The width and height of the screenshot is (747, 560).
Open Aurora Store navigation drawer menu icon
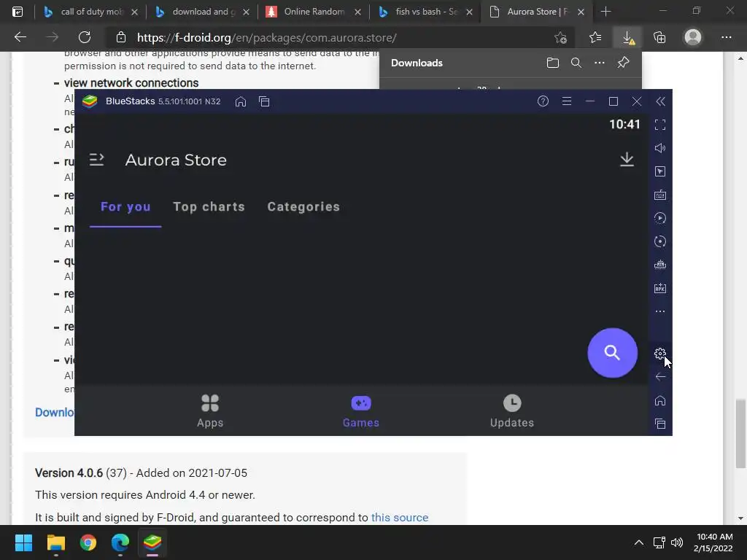tap(97, 160)
